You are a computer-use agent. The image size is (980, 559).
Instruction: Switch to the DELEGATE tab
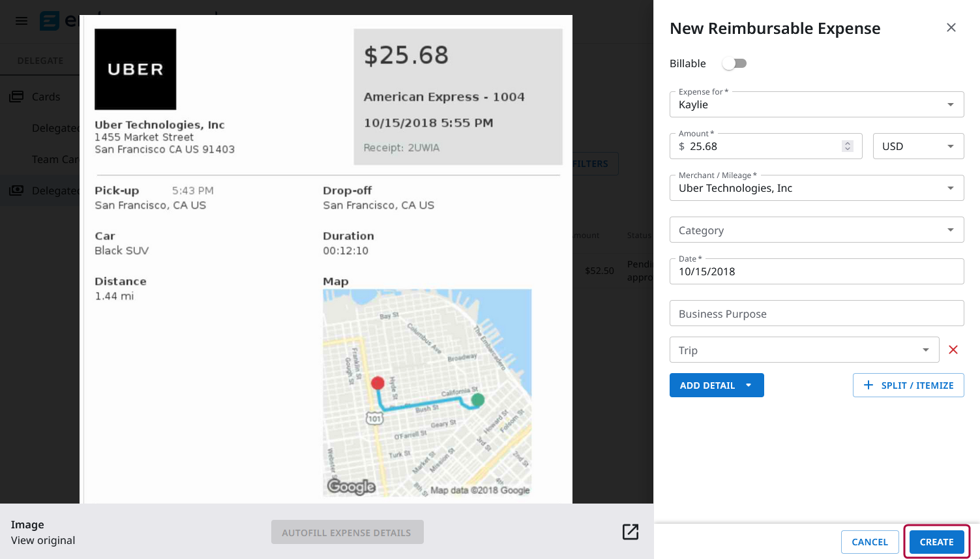point(40,59)
